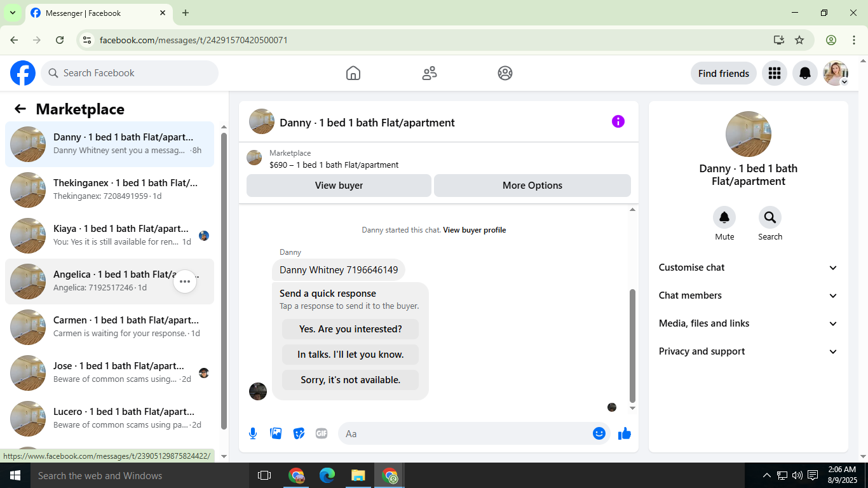Click the browser address bar URL

[x=194, y=40]
